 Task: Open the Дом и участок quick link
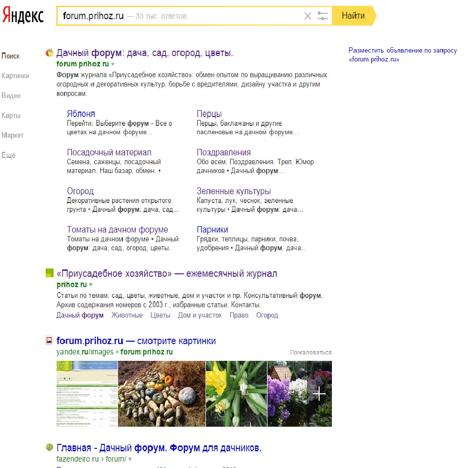pyautogui.click(x=200, y=315)
